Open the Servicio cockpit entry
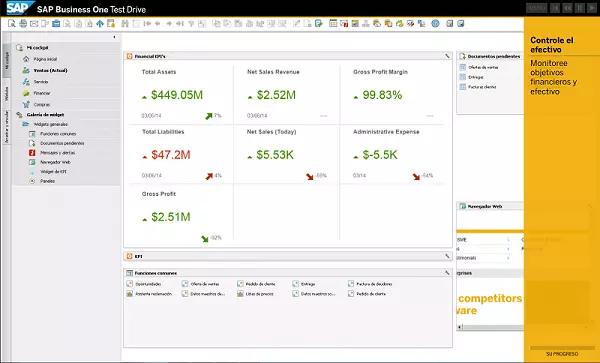 [41, 82]
